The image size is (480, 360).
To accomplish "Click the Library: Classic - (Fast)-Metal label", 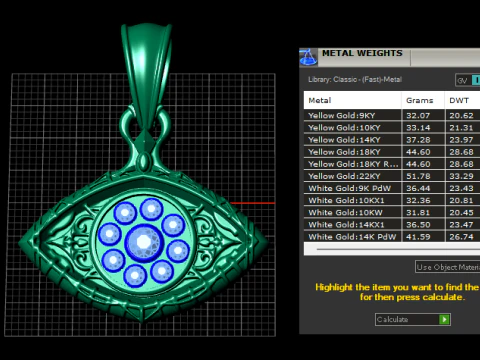I will click(x=355, y=80).
